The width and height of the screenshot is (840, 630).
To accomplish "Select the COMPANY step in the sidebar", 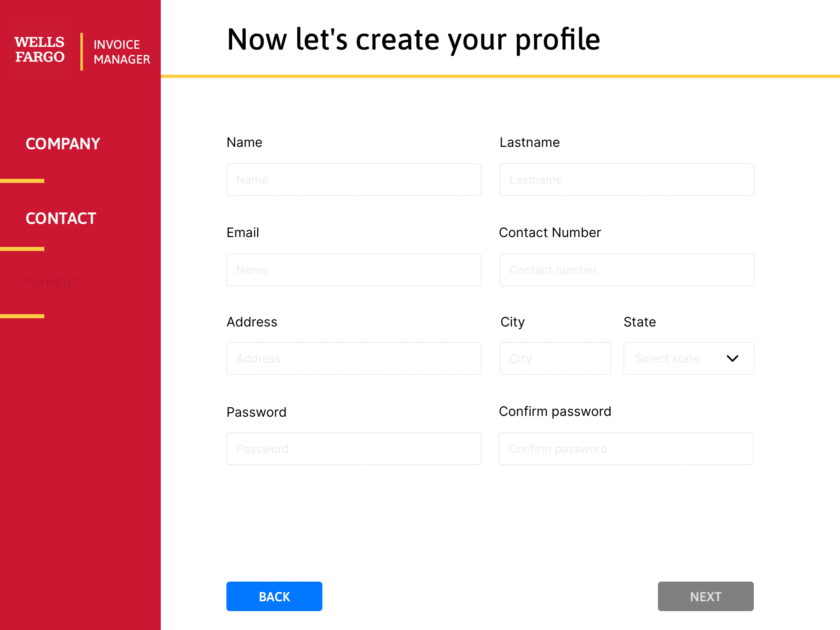I will tap(62, 144).
